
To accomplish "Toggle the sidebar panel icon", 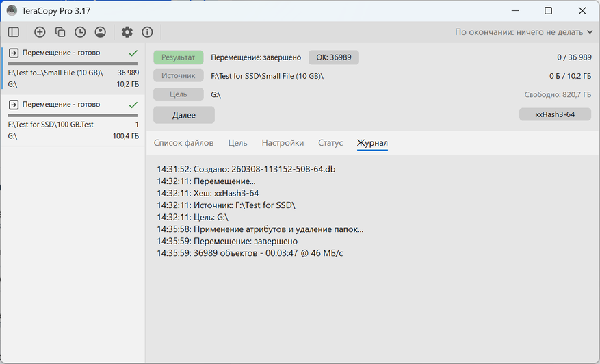I will pos(14,32).
